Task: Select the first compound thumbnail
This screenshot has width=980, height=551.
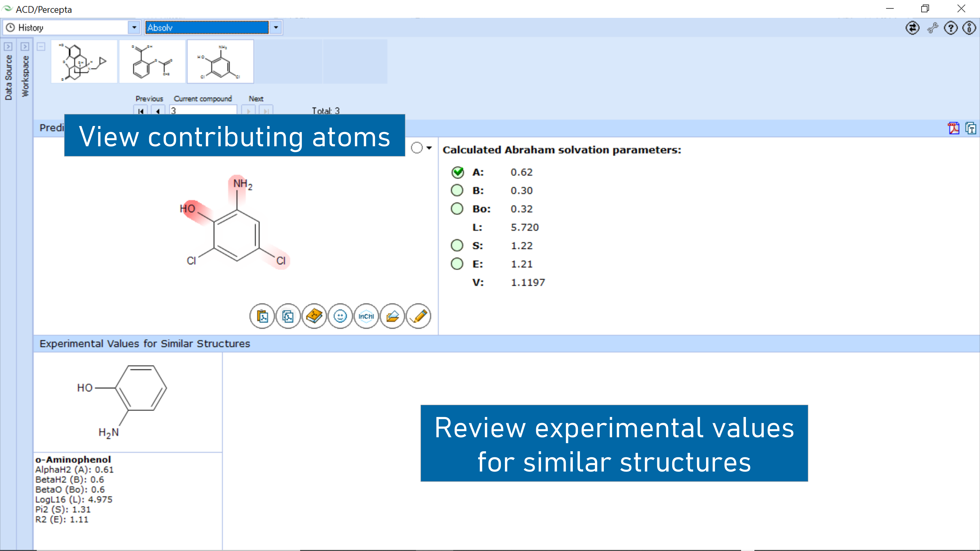Action: coord(84,62)
